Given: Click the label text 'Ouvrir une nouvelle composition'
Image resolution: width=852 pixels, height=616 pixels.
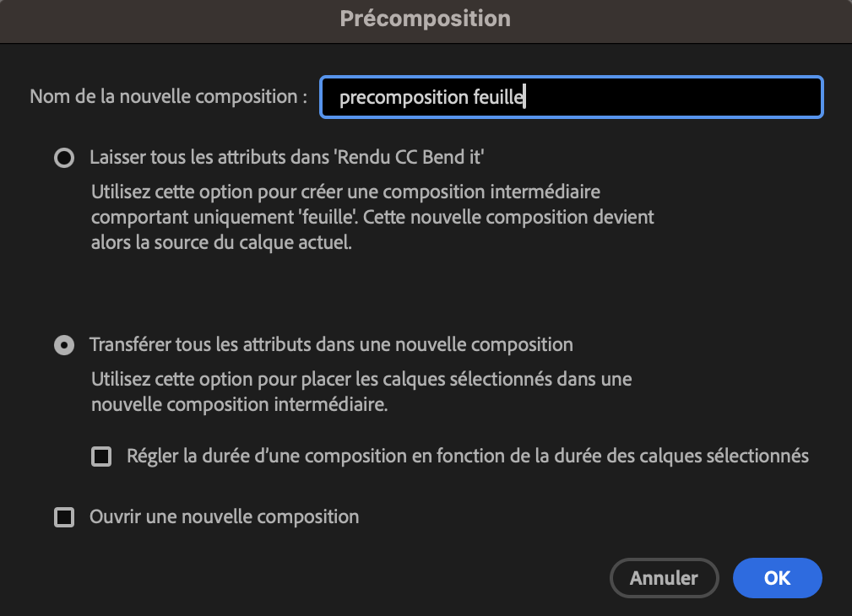Looking at the screenshot, I should [225, 516].
